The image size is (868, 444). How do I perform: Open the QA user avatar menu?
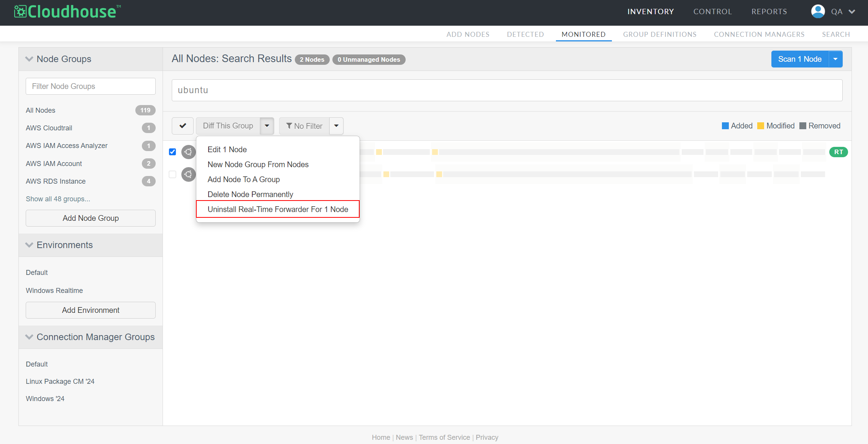coord(818,12)
